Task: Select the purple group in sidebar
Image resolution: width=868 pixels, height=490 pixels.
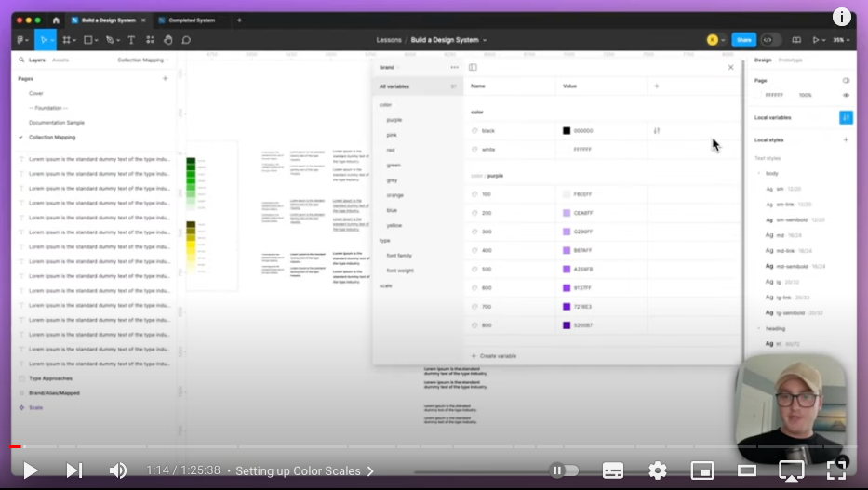Action: coord(394,120)
